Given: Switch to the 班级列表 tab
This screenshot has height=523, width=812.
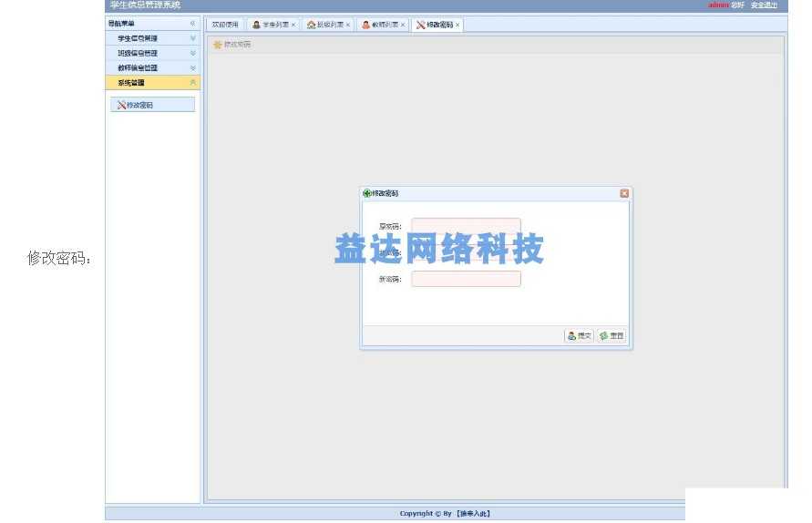Looking at the screenshot, I should 327,25.
